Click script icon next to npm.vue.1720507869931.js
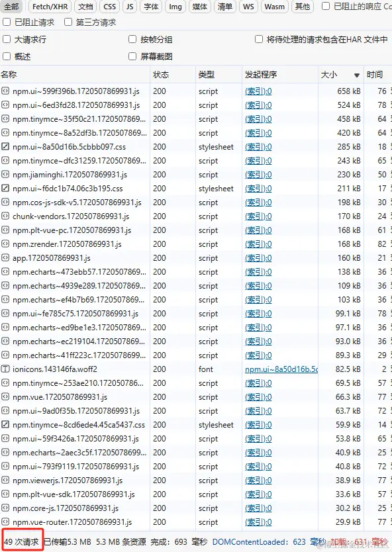Viewport: 392px width, 552px height. [5, 396]
